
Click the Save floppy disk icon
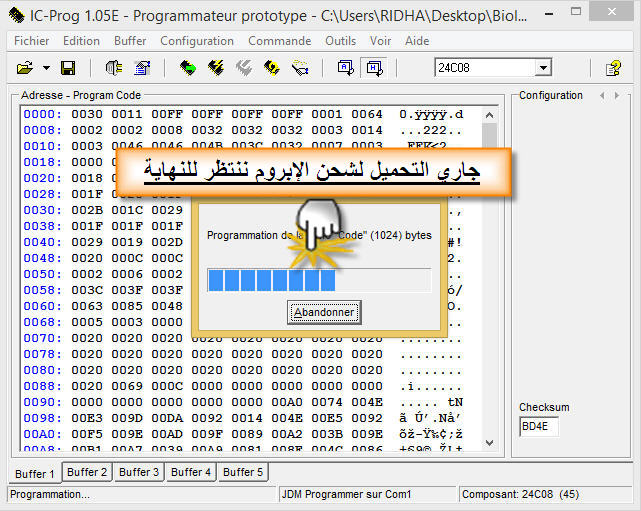tap(68, 68)
